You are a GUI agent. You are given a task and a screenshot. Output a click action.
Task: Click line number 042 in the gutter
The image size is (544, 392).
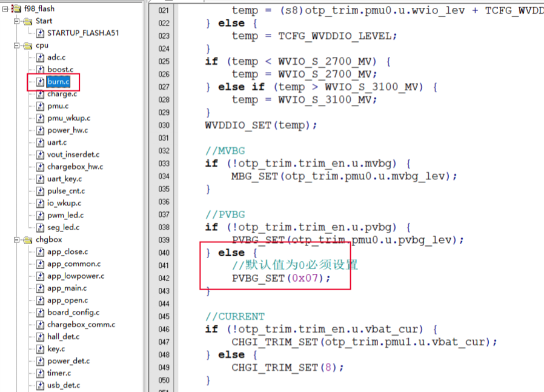[x=164, y=278]
